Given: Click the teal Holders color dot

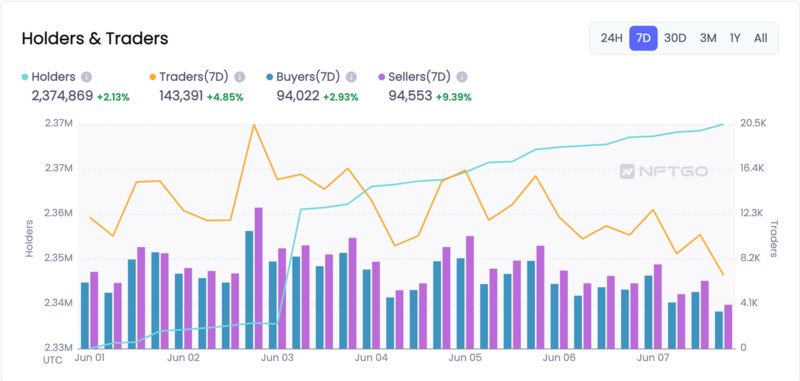Looking at the screenshot, I should point(24,77).
